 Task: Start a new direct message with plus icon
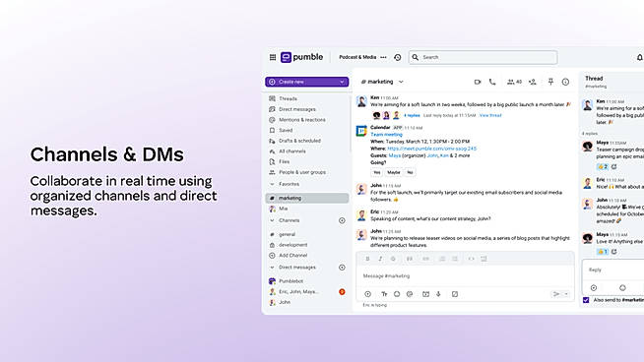342,268
